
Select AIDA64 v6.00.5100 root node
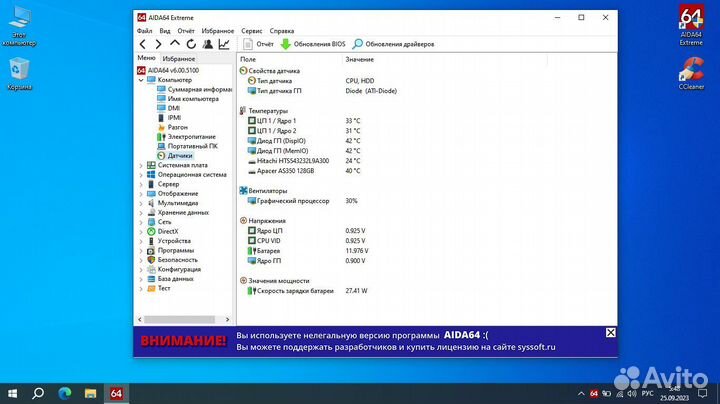pyautogui.click(x=168, y=70)
